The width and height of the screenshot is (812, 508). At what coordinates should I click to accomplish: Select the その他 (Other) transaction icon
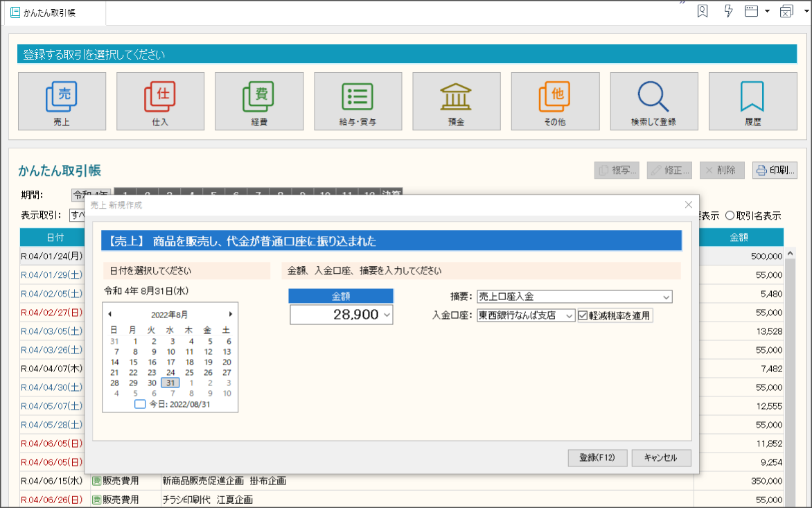tap(555, 101)
